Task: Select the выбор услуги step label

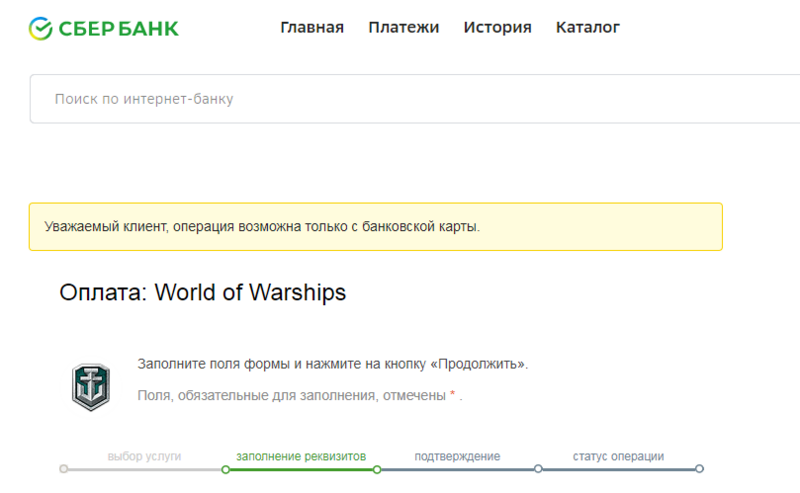Action: point(144,456)
